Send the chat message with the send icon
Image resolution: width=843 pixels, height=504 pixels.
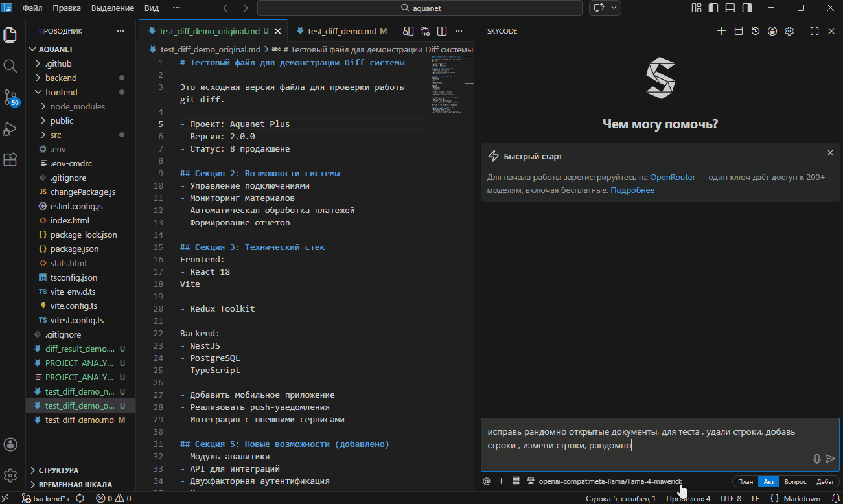pos(831,458)
